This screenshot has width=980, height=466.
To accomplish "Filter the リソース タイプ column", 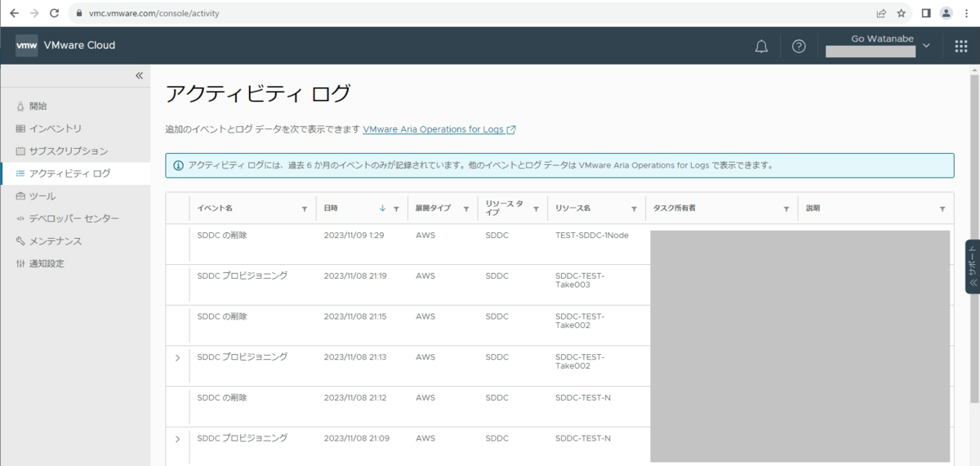I will pyautogui.click(x=536, y=209).
